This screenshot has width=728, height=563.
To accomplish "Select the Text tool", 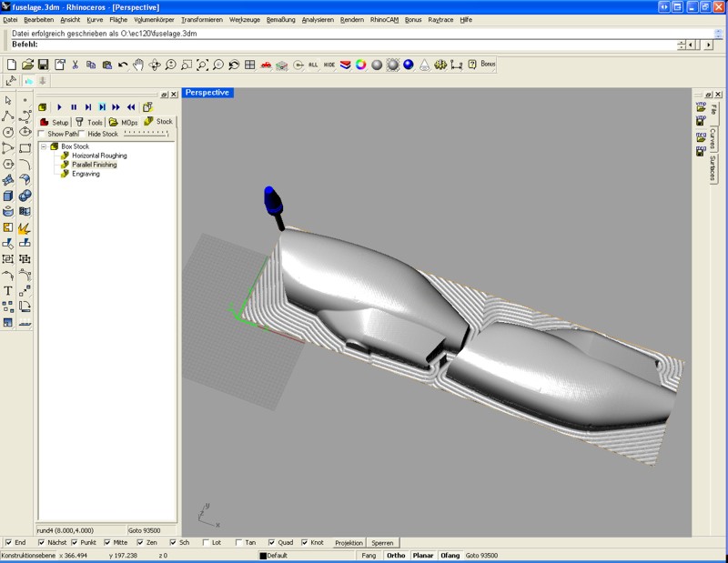I will (8, 291).
